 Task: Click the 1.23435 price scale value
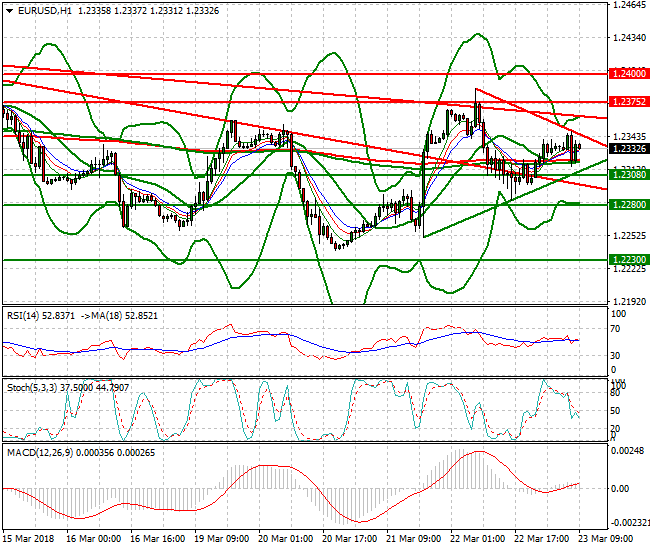630,137
